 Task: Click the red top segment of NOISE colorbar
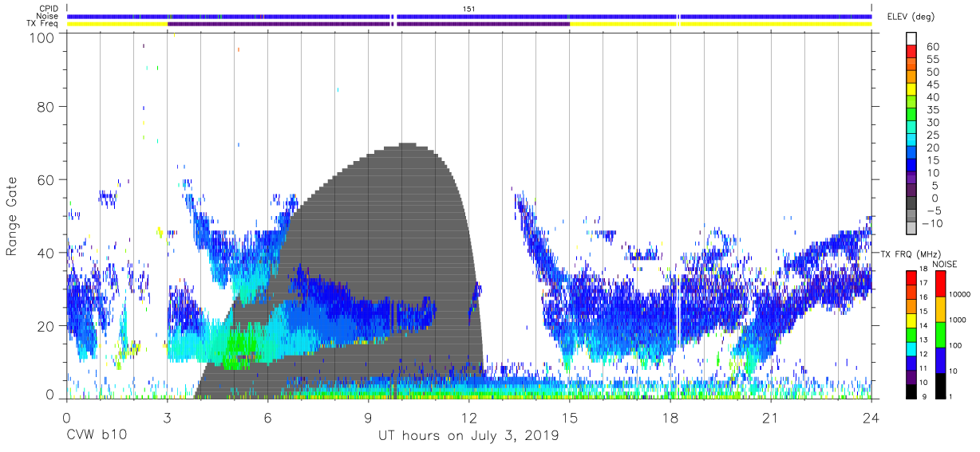pos(941,283)
